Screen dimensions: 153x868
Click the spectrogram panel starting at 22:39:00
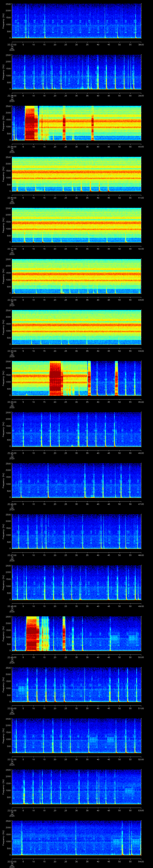point(77,123)
